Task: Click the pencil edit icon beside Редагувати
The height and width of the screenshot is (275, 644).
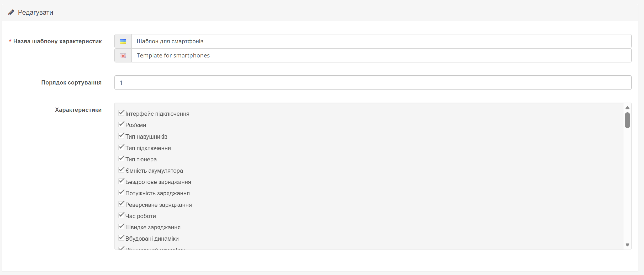Action: coord(11,12)
